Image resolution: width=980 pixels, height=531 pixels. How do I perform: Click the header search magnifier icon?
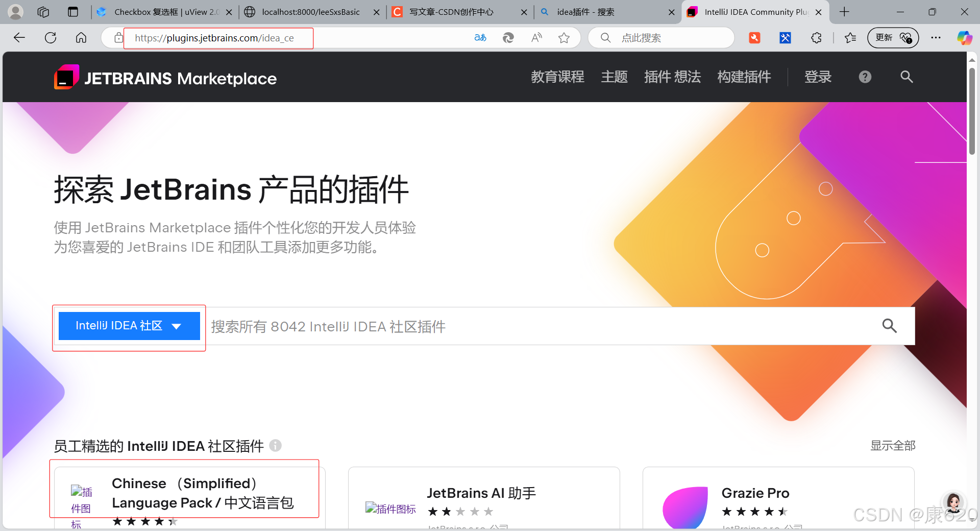tap(906, 77)
